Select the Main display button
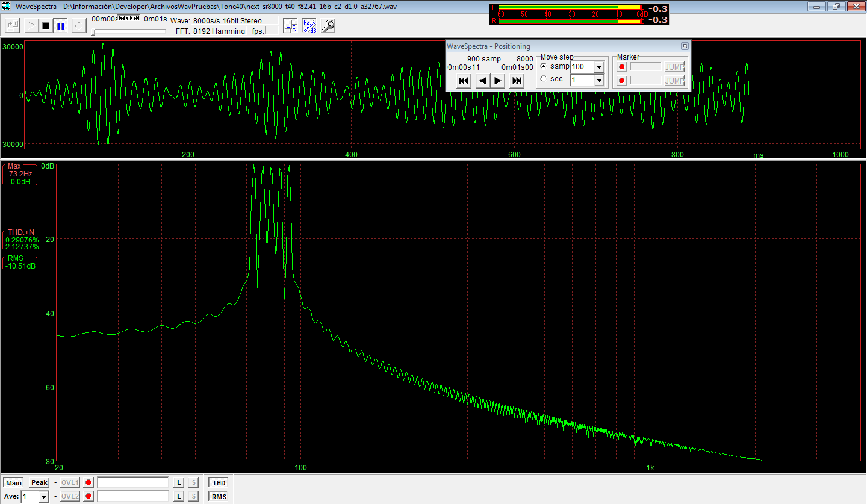Image resolution: width=867 pixels, height=504 pixels. (x=14, y=482)
